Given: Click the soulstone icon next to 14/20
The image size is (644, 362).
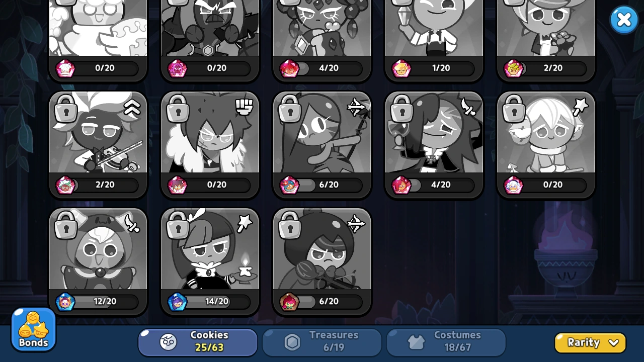Looking at the screenshot, I should point(177,302).
